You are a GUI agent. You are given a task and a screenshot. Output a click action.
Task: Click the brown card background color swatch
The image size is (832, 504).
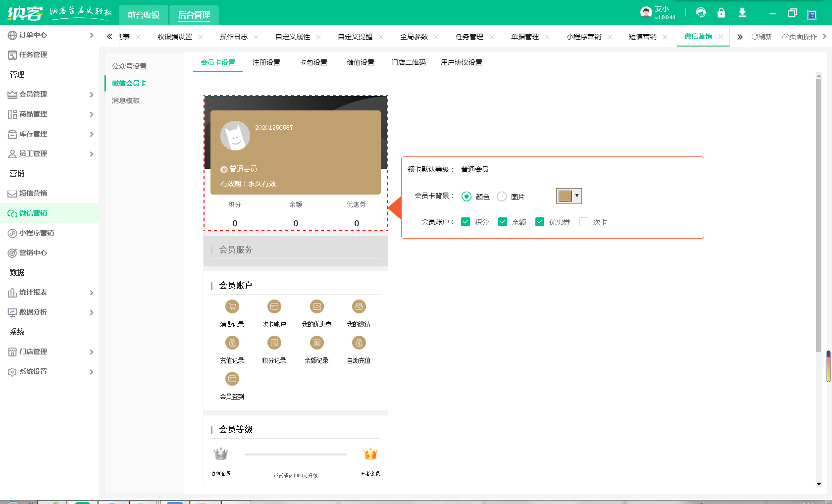pyautogui.click(x=565, y=196)
